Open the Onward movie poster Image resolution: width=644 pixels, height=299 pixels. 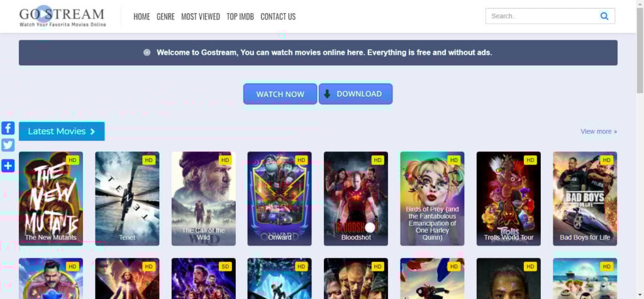(x=280, y=198)
